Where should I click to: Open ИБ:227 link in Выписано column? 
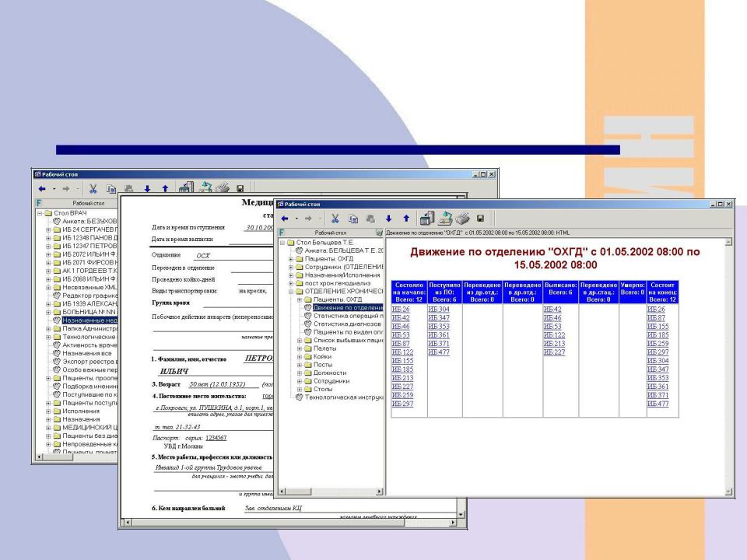(x=553, y=352)
